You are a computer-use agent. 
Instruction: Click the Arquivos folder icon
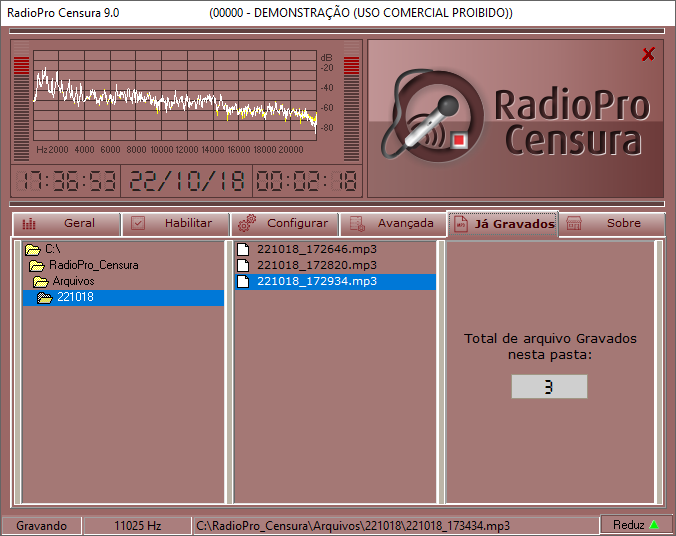pos(41,282)
